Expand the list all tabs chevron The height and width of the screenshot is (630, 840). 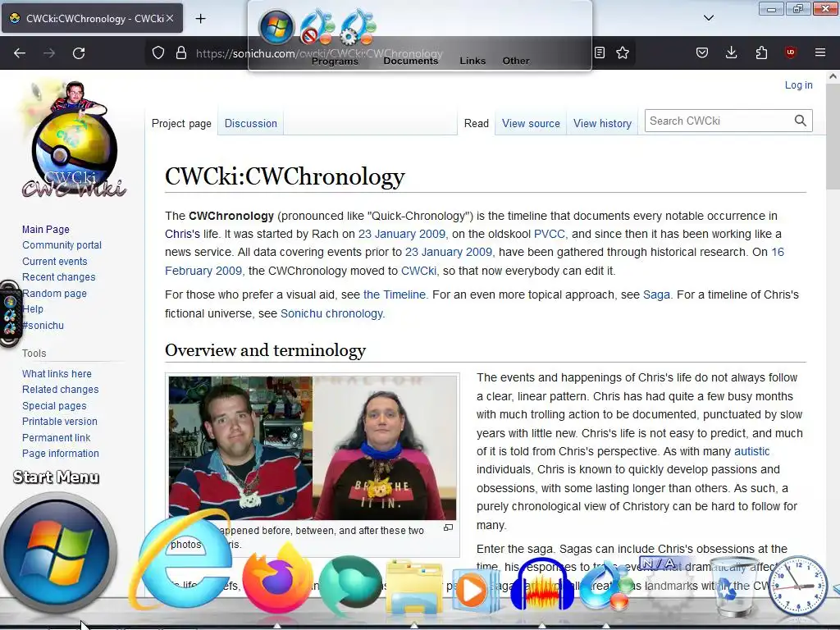tap(708, 18)
